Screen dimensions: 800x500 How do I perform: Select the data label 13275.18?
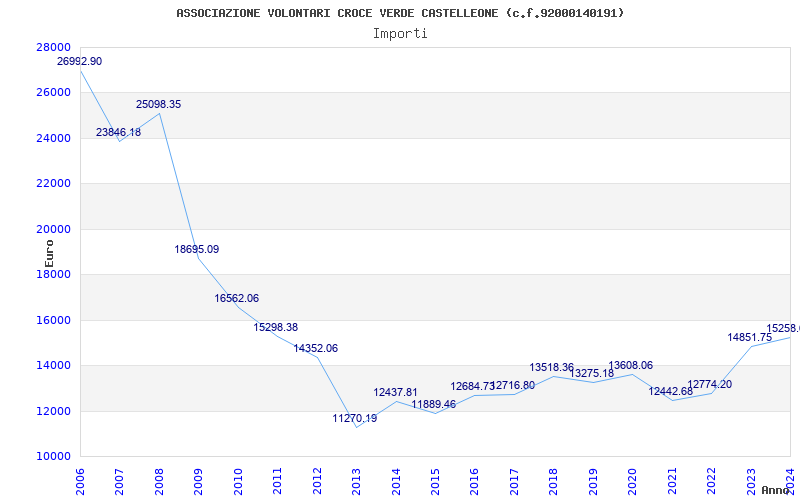[x=592, y=373]
